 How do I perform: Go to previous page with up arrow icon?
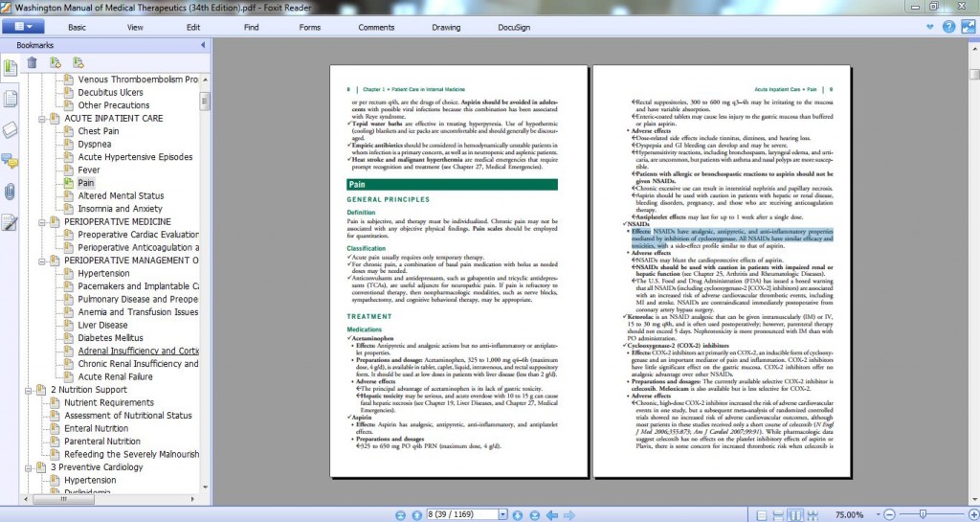click(x=417, y=515)
